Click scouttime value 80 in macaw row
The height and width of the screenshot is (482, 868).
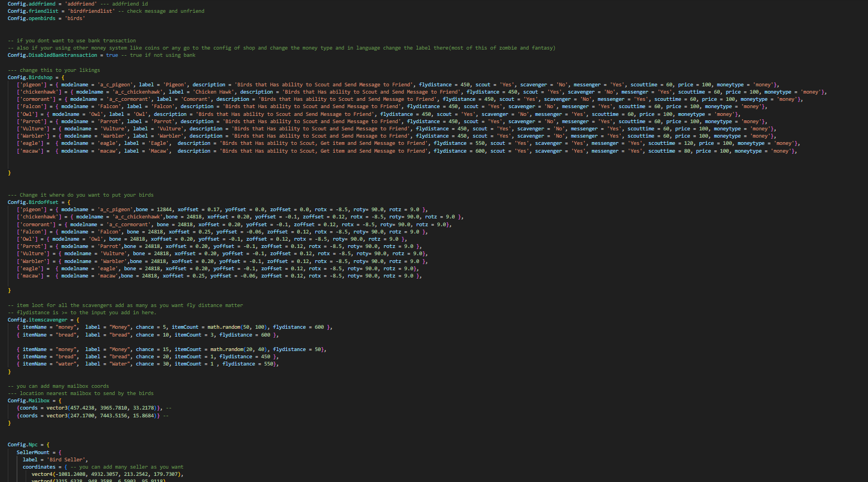pyautogui.click(x=687, y=151)
